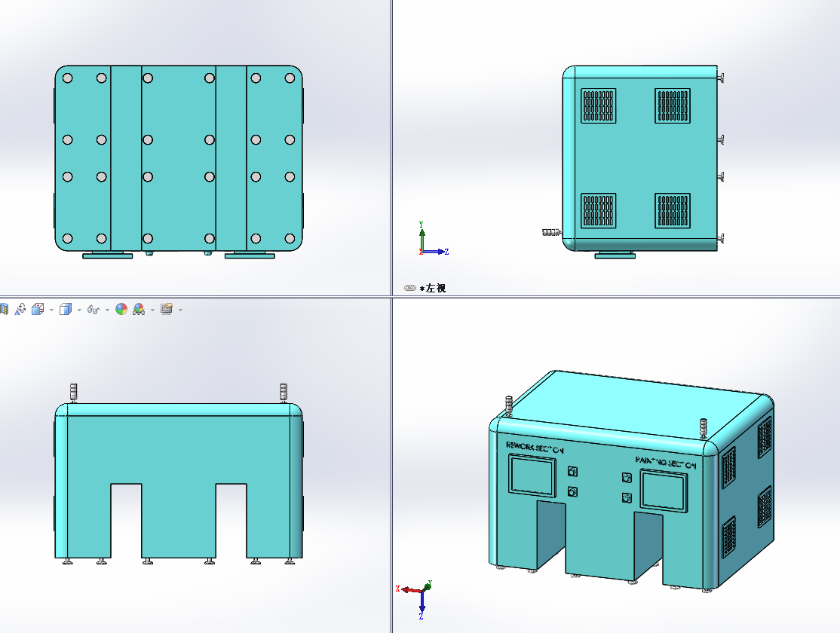Select the painting section display screen
Image resolution: width=840 pixels, height=633 pixels.
pyautogui.click(x=664, y=491)
